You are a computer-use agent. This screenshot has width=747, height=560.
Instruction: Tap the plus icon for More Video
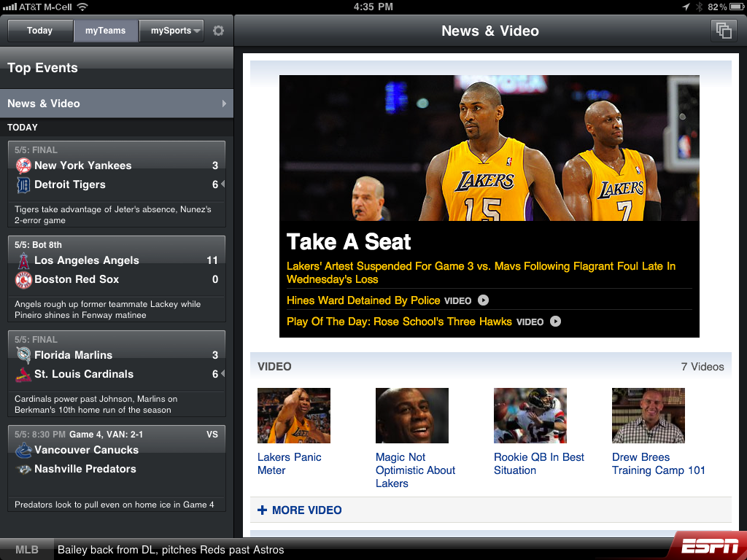[262, 510]
